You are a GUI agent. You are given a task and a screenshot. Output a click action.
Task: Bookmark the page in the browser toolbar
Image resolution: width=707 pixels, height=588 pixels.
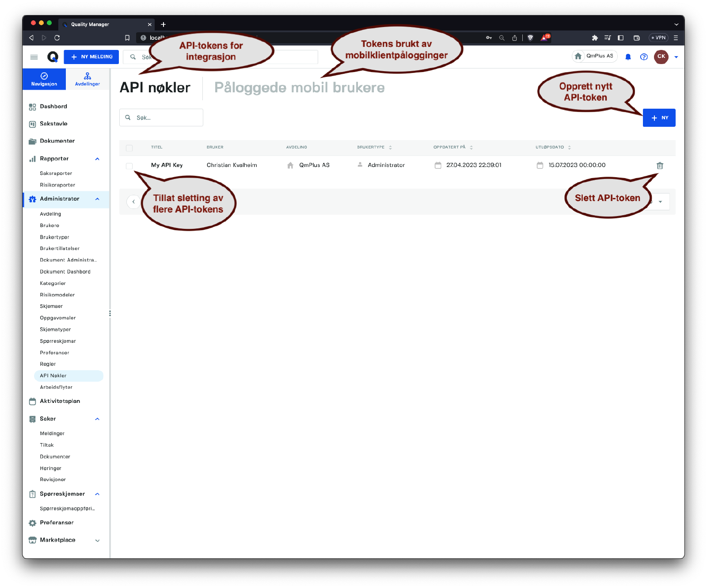(127, 38)
